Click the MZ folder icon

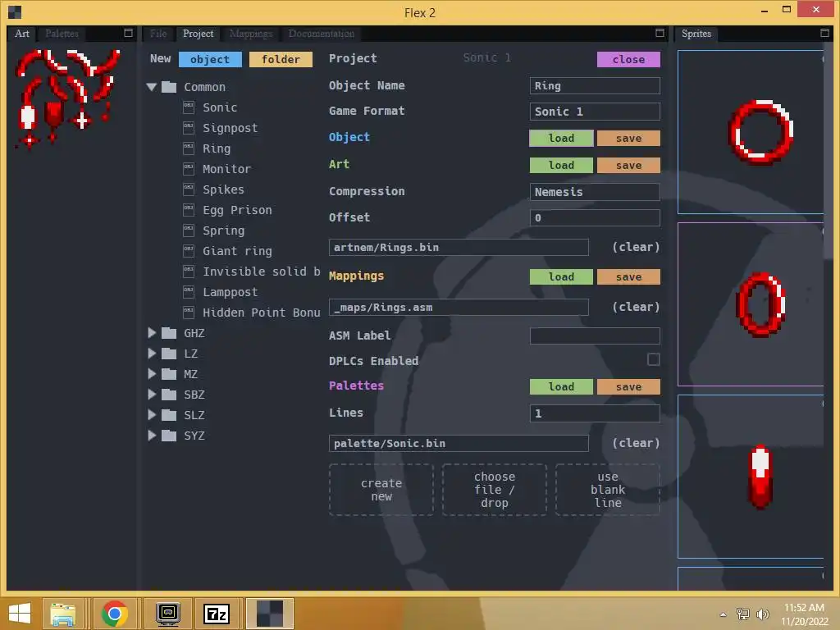pos(169,374)
